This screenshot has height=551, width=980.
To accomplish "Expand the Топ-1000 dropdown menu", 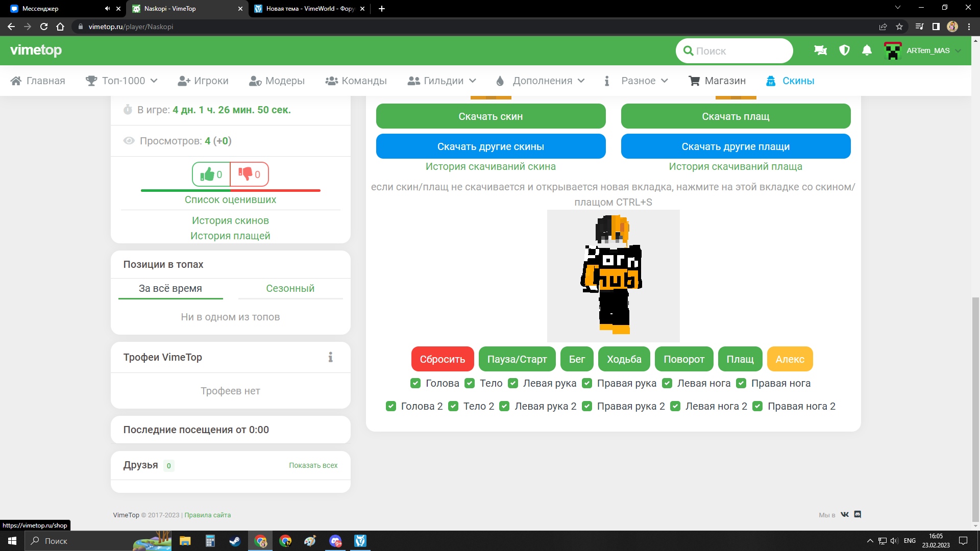I will 122,81.
